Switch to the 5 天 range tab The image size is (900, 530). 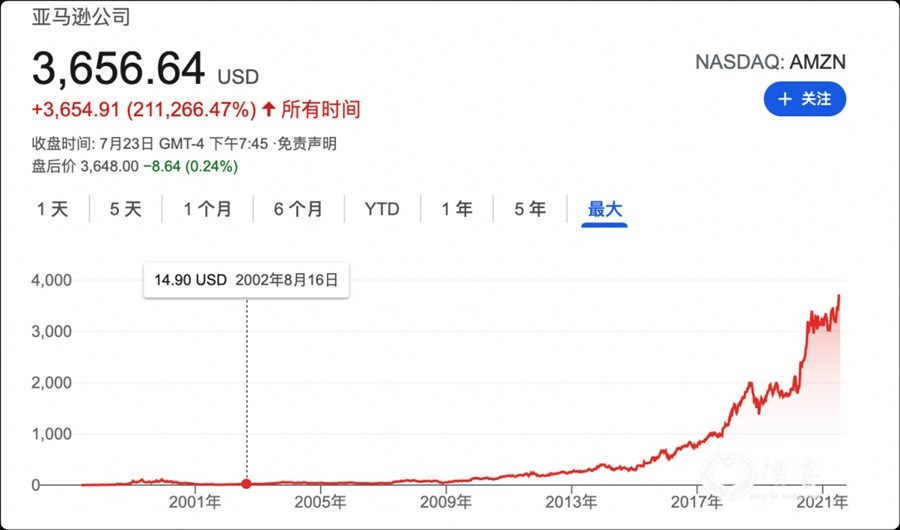click(125, 209)
